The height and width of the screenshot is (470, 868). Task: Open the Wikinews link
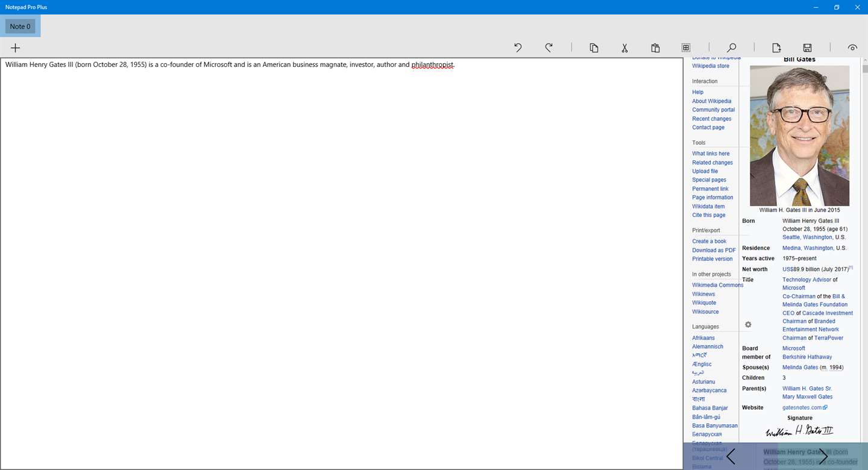703,294
